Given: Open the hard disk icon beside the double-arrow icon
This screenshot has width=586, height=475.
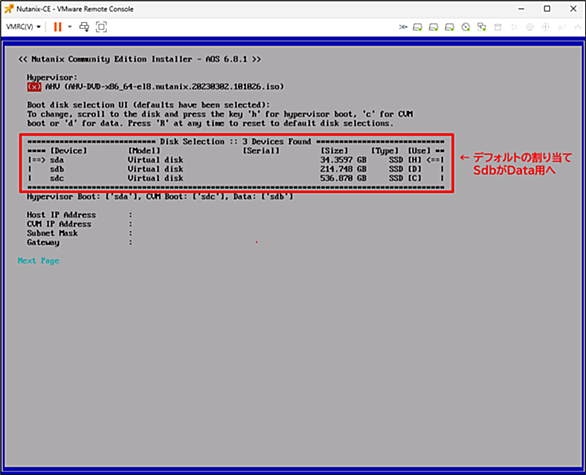Looking at the screenshot, I should 417,27.
